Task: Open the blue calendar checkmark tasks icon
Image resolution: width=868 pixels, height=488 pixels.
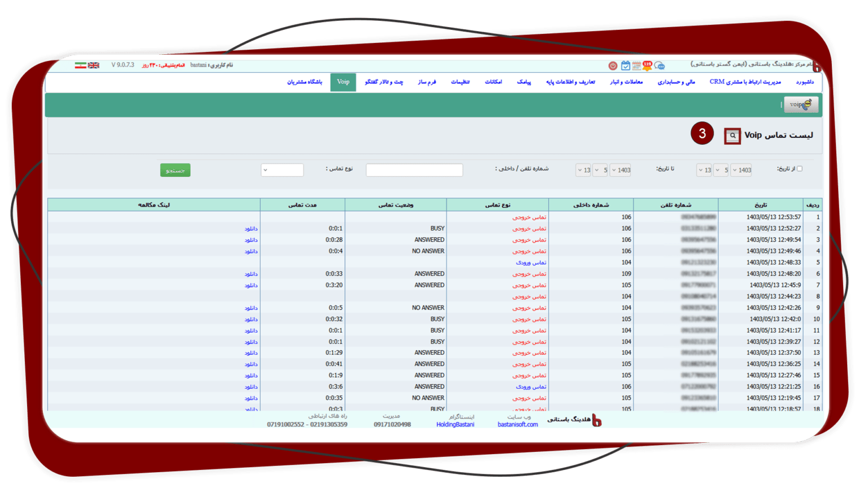Action: pyautogui.click(x=626, y=66)
